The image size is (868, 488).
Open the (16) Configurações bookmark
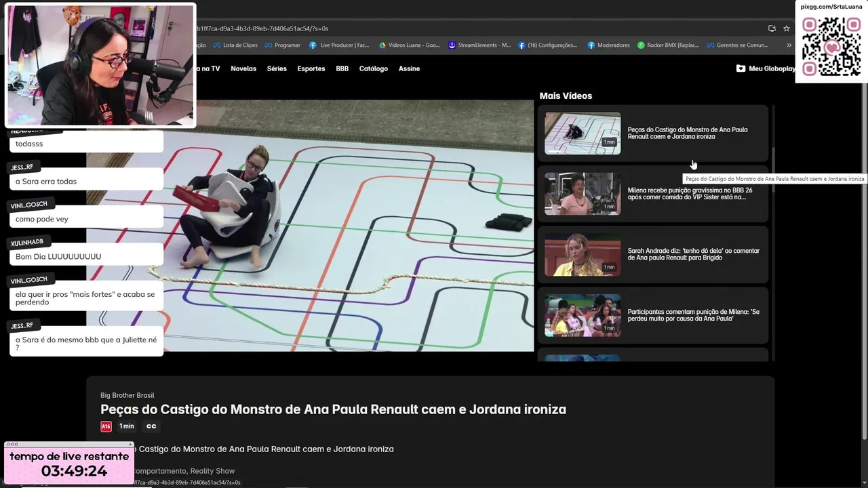click(547, 45)
